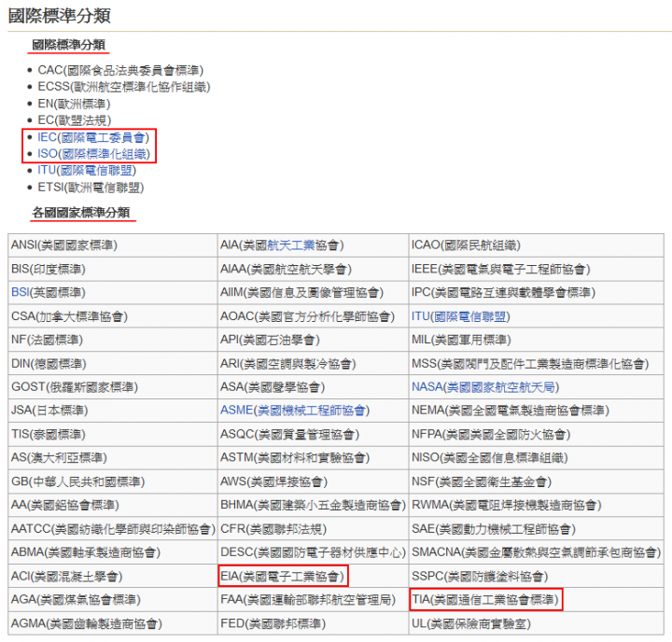Select the DIN(德國標準) cell
The width and height of the screenshot is (672, 642).
pyautogui.click(x=113, y=363)
